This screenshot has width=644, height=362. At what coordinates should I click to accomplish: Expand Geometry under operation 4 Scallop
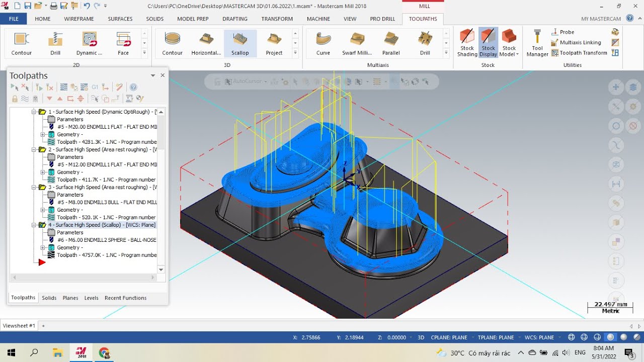pyautogui.click(x=43, y=247)
